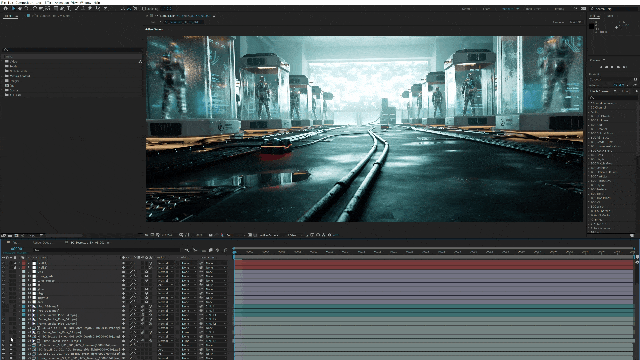
Task: Select the Rectangle shape tool
Action: pos(56,9)
